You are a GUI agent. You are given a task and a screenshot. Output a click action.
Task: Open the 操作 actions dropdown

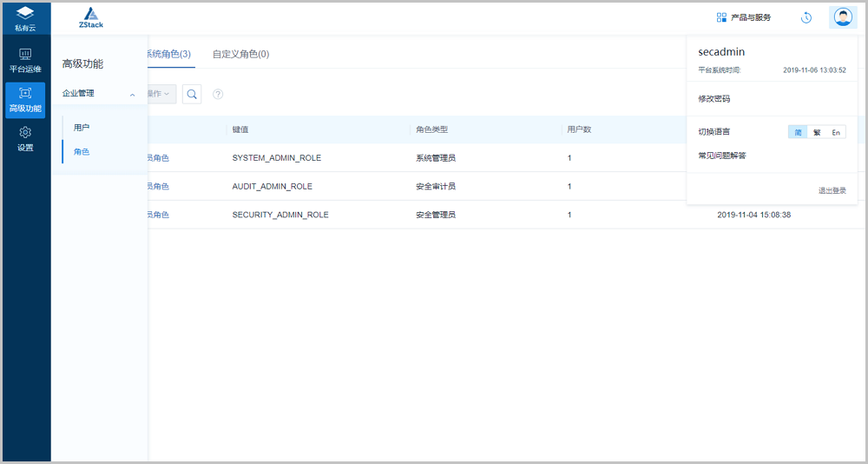[x=161, y=94]
